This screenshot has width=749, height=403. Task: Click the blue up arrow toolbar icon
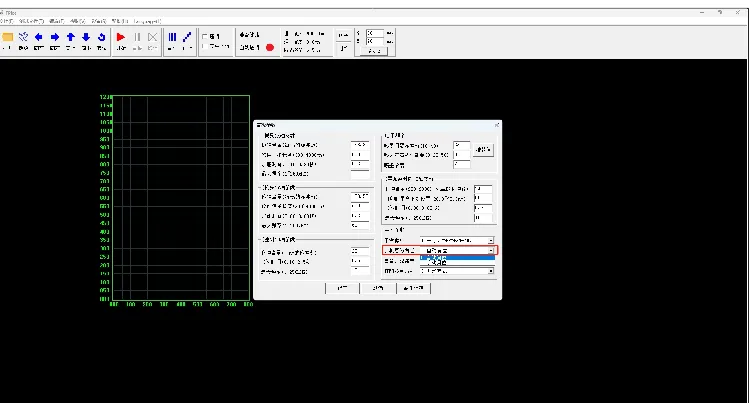71,37
